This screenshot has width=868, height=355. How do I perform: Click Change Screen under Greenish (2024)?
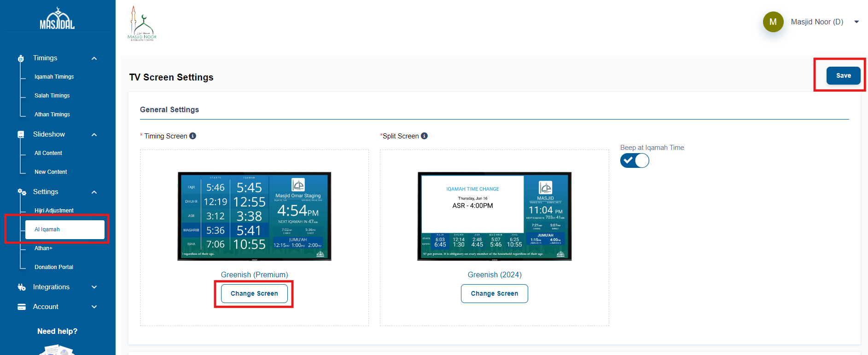pyautogui.click(x=494, y=294)
